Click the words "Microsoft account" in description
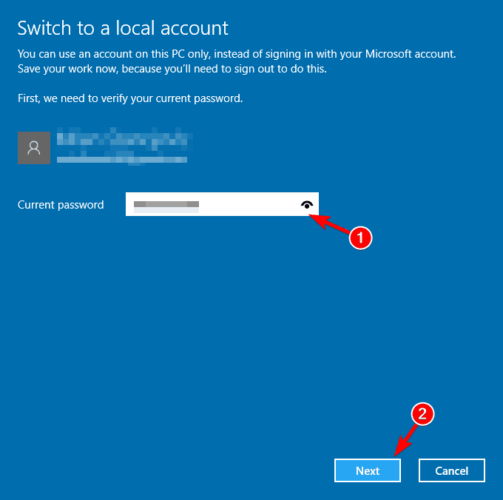The image size is (503, 500). (410, 54)
